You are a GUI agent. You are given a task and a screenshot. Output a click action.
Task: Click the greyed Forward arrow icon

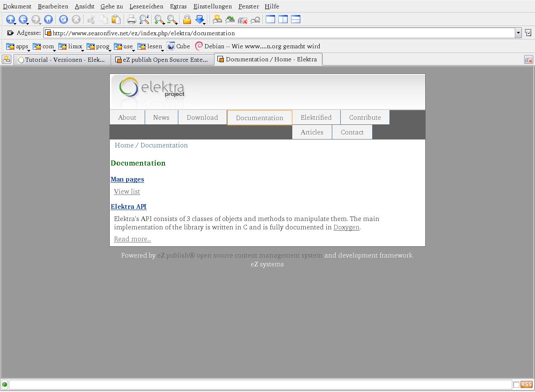(x=36, y=19)
